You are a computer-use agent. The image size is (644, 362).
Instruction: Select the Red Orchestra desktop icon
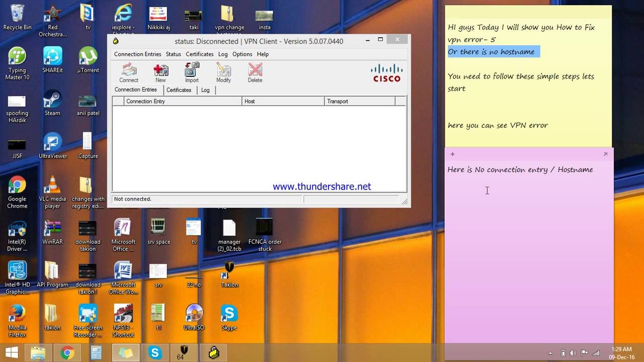(x=53, y=21)
